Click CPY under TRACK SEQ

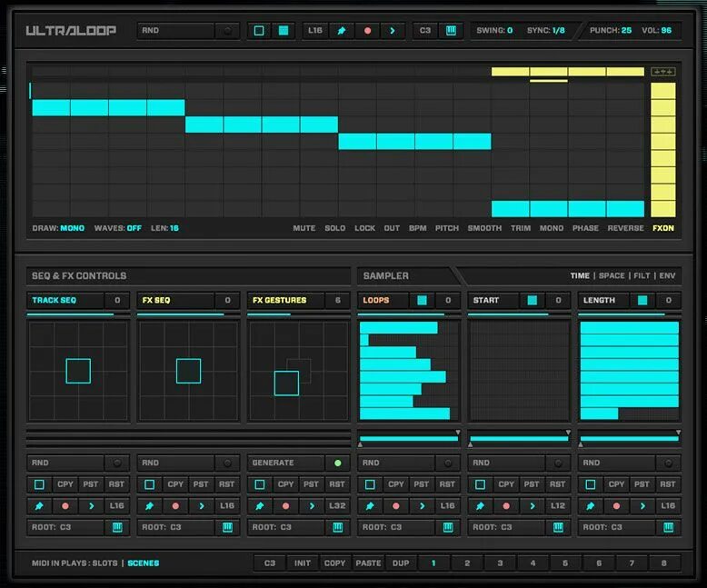[x=65, y=484]
